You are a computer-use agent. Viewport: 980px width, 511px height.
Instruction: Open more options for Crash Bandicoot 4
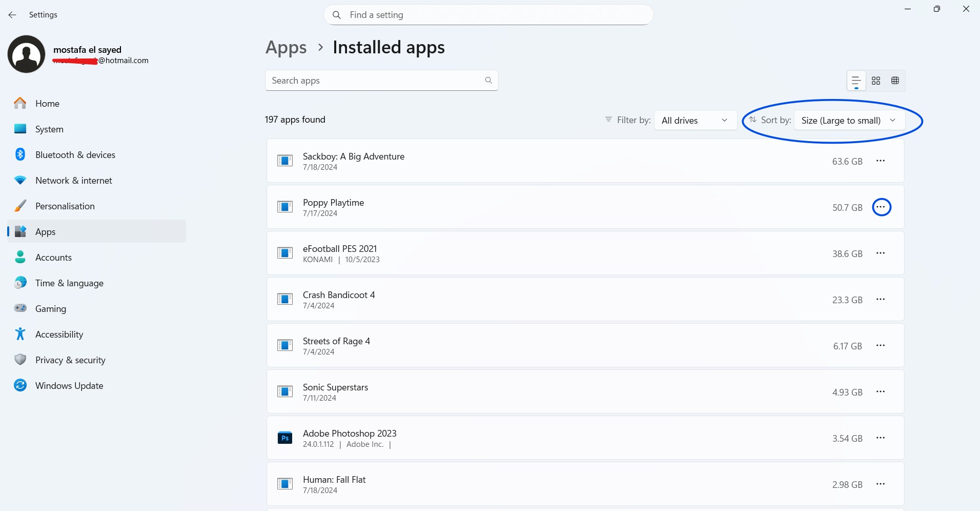click(881, 300)
